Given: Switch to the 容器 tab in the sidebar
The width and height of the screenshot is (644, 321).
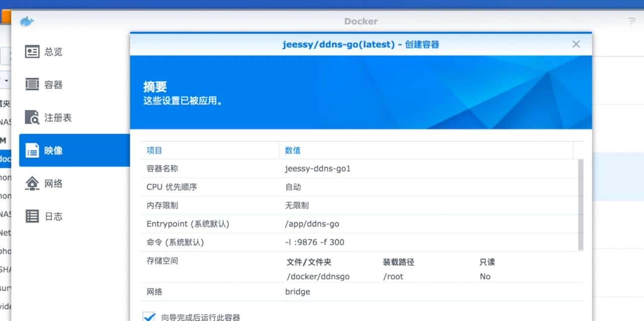Looking at the screenshot, I should click(x=52, y=85).
